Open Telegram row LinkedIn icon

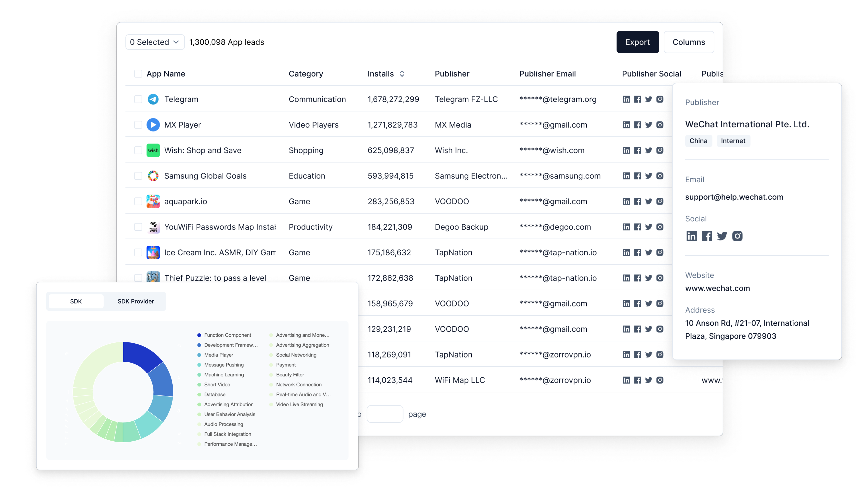[626, 99]
